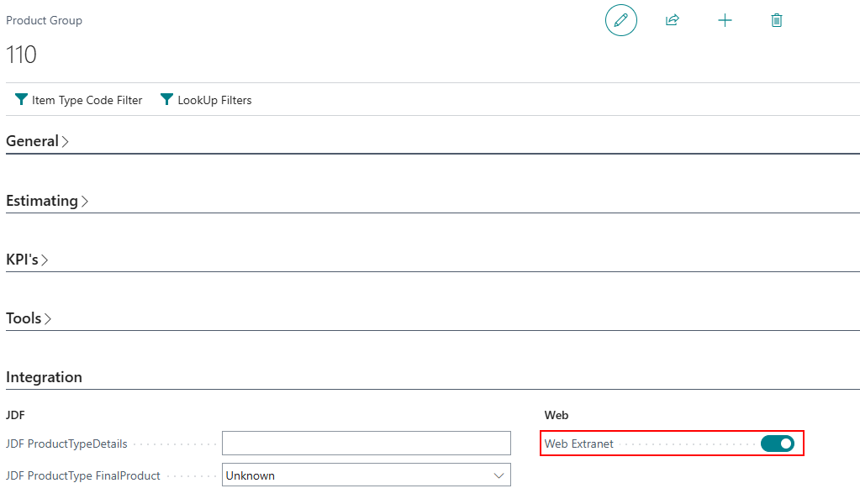Click the Web Extranet field label
Screen dimensions: 860x504
(x=578, y=444)
